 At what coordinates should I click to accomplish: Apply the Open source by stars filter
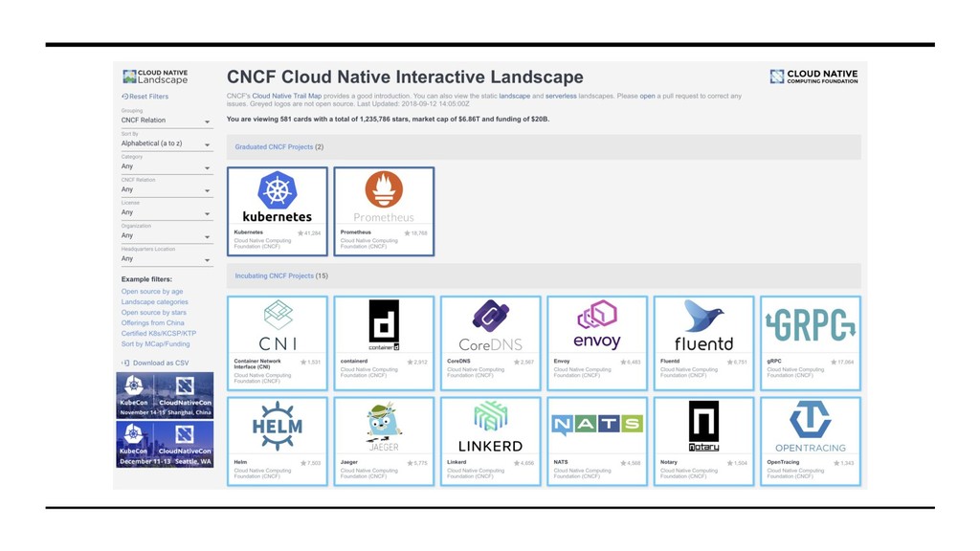pyautogui.click(x=154, y=313)
